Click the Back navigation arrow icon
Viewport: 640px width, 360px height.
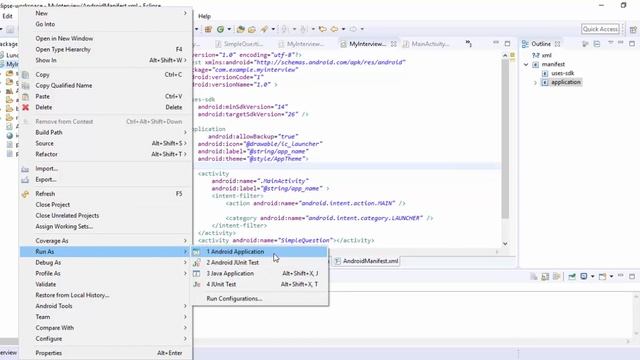pyautogui.click(x=334, y=29)
